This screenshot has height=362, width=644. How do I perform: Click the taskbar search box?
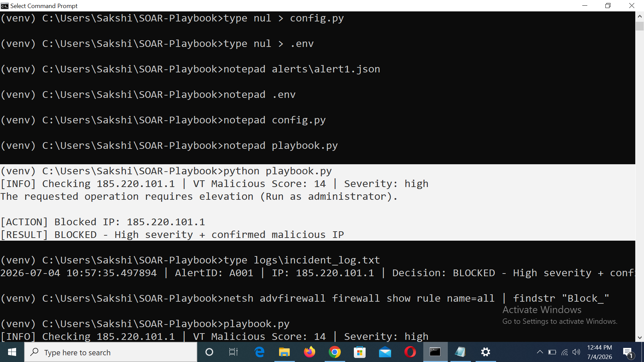click(111, 352)
